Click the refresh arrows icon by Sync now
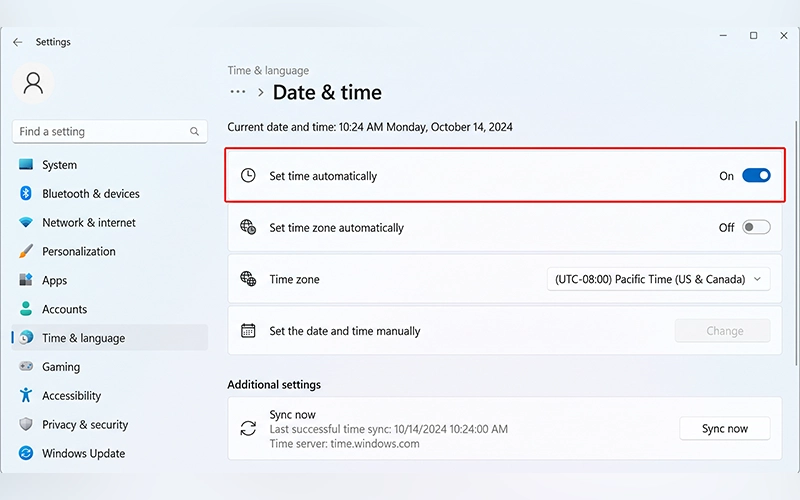Image resolution: width=800 pixels, height=500 pixels. 248,429
